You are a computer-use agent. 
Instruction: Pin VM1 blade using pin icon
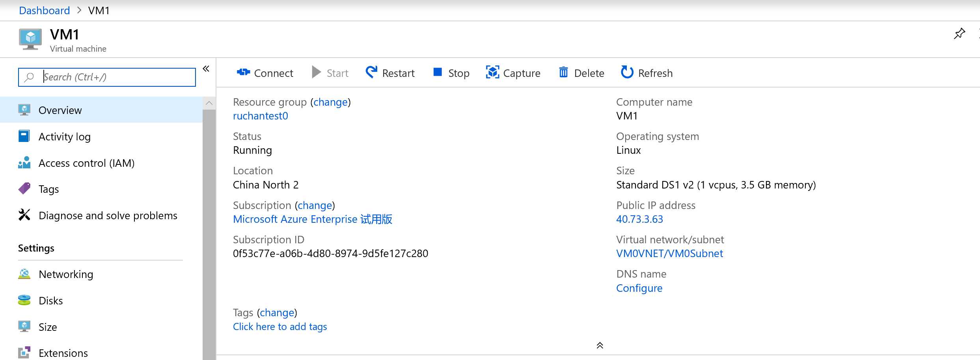pyautogui.click(x=960, y=34)
